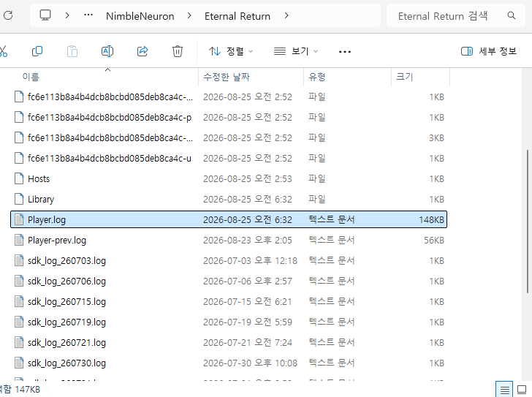Click date 2026-07-03 오후 12:18
Viewport: 532px width, 397px height.
tap(250, 260)
